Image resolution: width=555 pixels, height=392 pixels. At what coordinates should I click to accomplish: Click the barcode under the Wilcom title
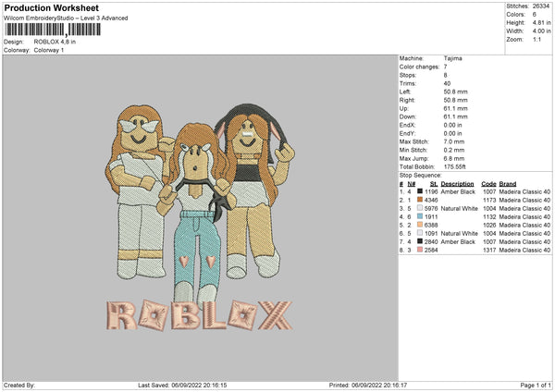click(53, 30)
